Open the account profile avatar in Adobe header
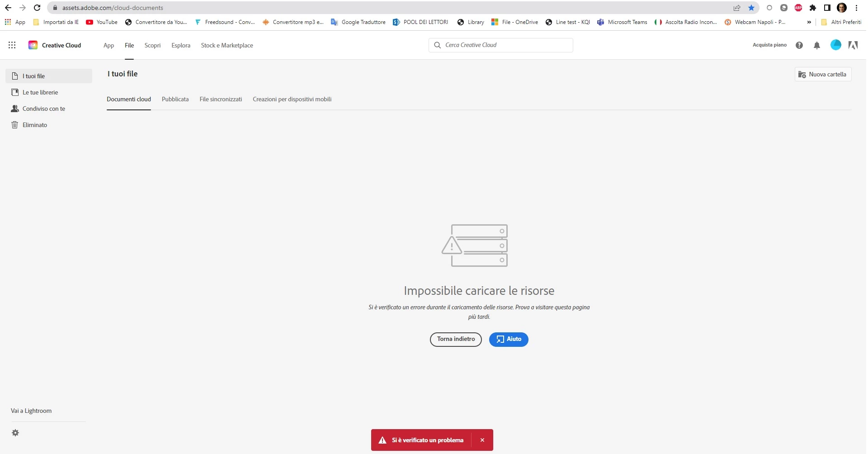 coord(836,45)
